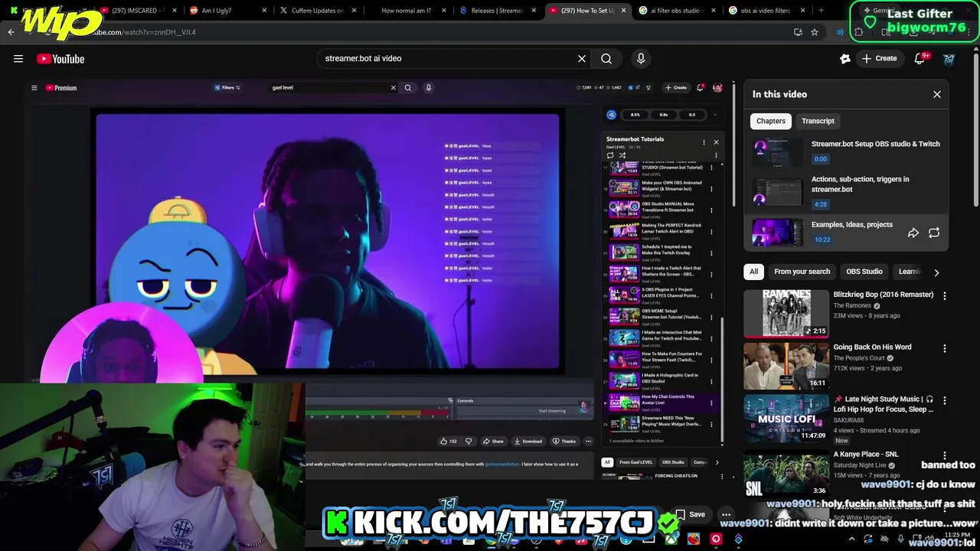Switch to the Chapters tab
The height and width of the screenshot is (551, 980).
point(771,121)
